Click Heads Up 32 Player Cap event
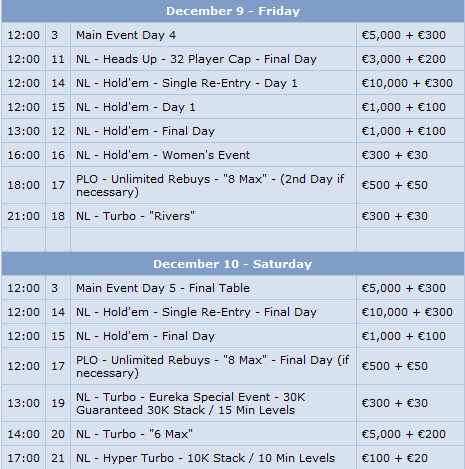 point(196,59)
